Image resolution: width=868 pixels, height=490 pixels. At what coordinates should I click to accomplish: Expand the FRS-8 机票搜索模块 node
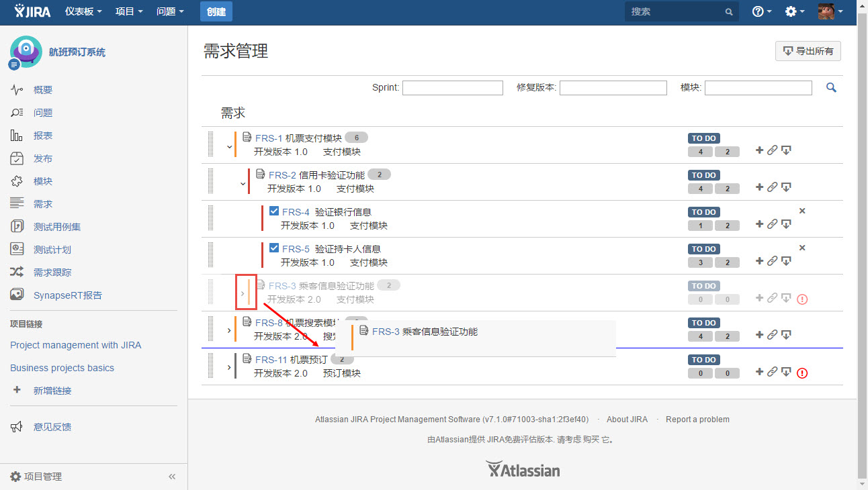[229, 330]
